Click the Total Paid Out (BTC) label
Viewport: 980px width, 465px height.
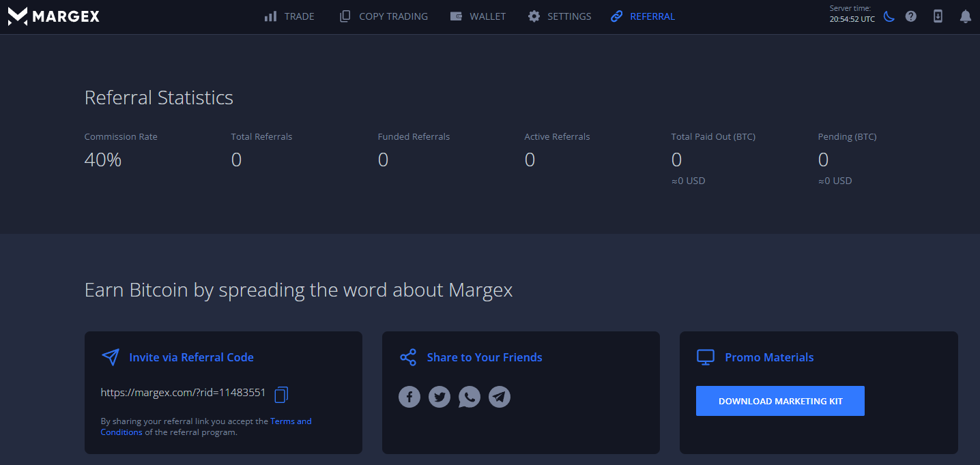713,137
